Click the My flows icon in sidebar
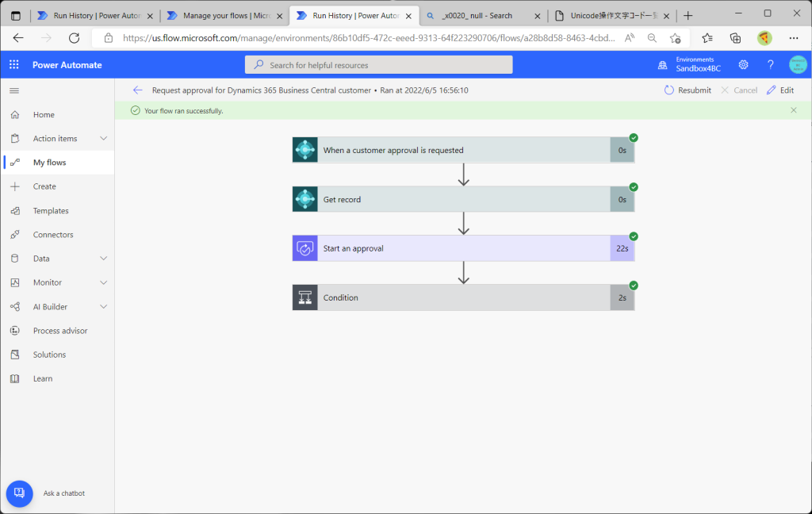 click(x=15, y=163)
